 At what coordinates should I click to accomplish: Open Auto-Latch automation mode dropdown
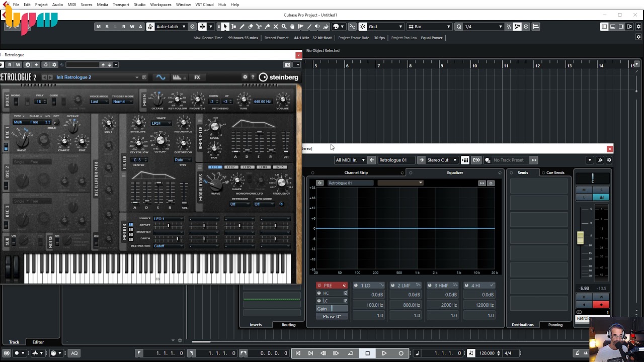(171, 27)
